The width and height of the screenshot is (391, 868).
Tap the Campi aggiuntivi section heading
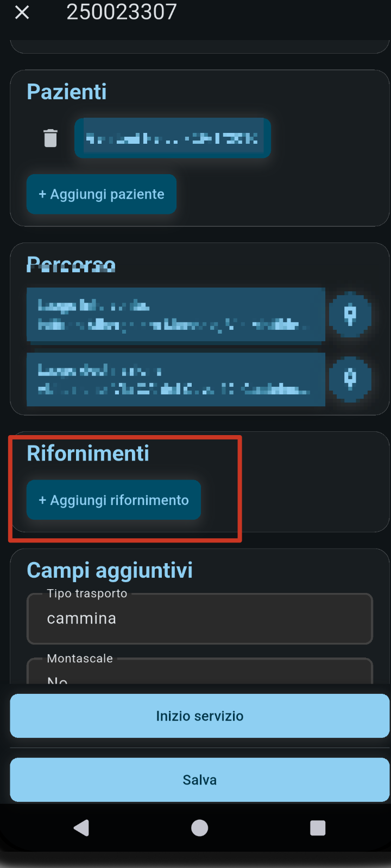(110, 571)
